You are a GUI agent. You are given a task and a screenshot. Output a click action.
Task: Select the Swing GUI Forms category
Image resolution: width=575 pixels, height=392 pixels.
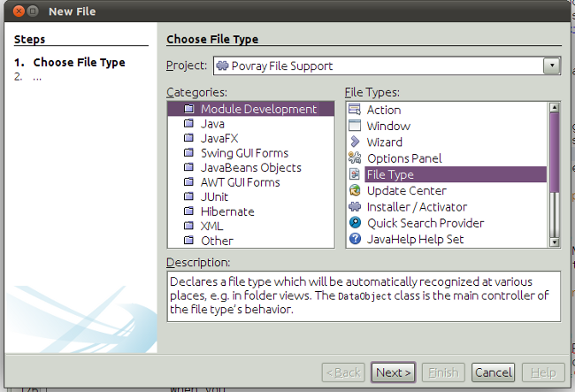[x=244, y=153]
